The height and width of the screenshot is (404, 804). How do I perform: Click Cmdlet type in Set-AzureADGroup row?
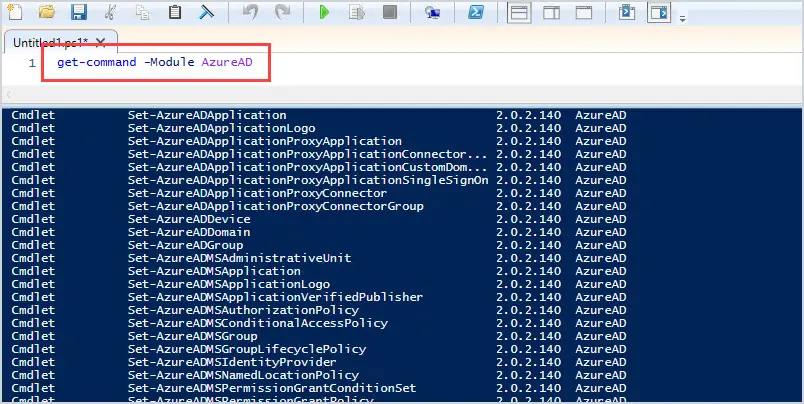[x=33, y=245]
